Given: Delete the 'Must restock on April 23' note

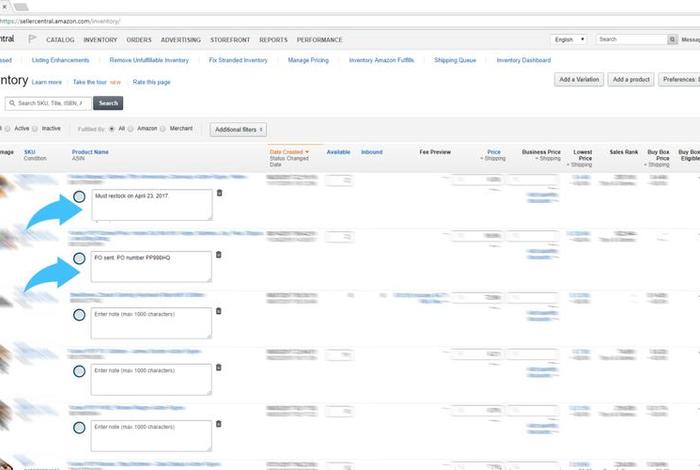Looking at the screenshot, I should click(220, 193).
